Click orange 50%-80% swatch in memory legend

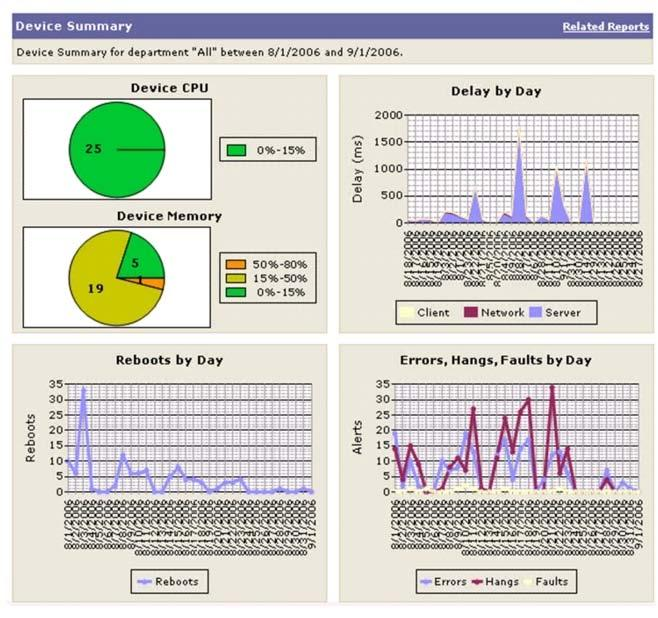237,264
